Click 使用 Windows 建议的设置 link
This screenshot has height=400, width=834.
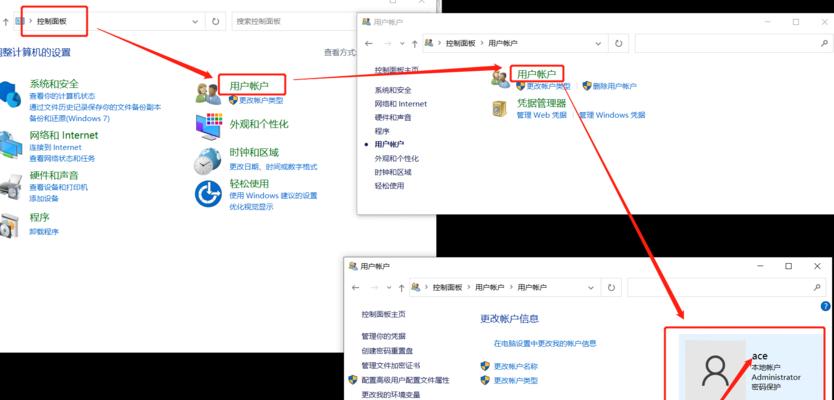pos(273,196)
